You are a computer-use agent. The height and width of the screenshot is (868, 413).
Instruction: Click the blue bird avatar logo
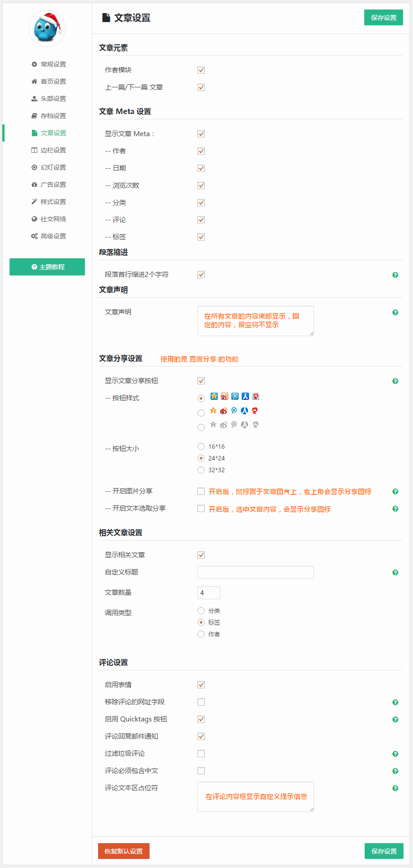click(x=47, y=28)
